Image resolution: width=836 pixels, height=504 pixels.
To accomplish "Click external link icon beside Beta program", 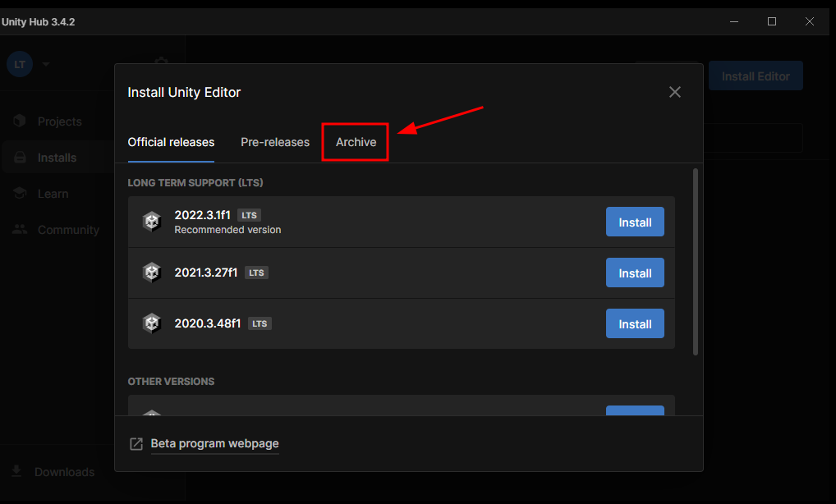I will 136,444.
